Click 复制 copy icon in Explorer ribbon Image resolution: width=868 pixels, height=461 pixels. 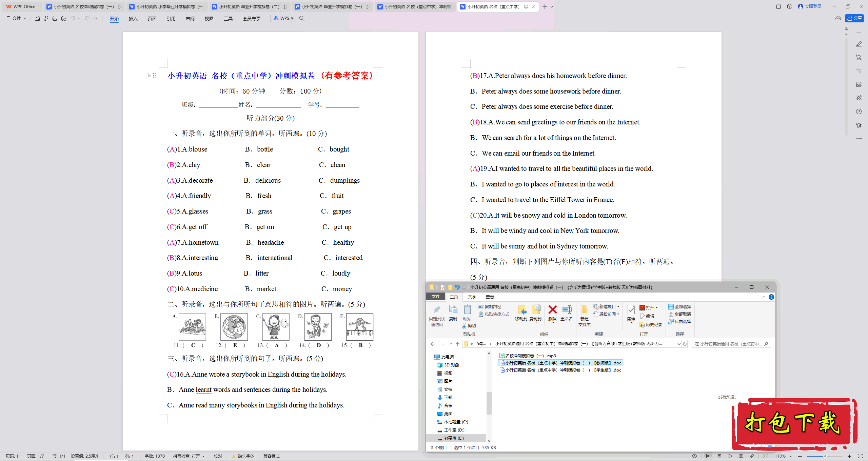[x=453, y=313]
